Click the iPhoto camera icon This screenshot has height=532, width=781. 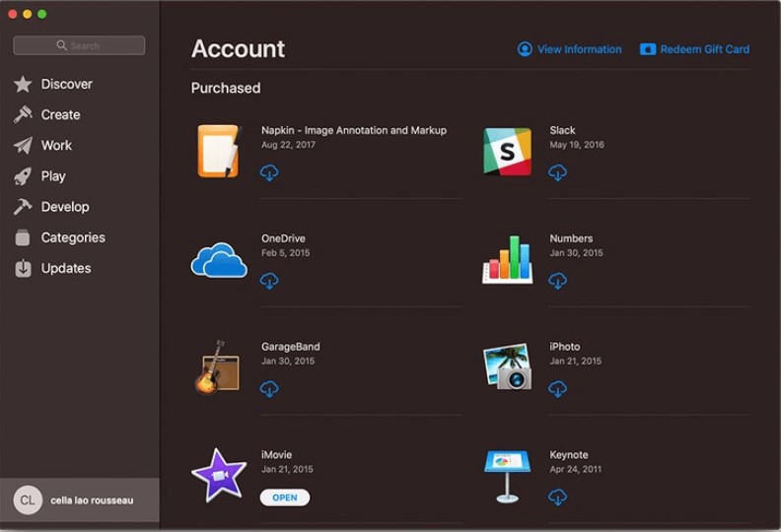click(507, 366)
